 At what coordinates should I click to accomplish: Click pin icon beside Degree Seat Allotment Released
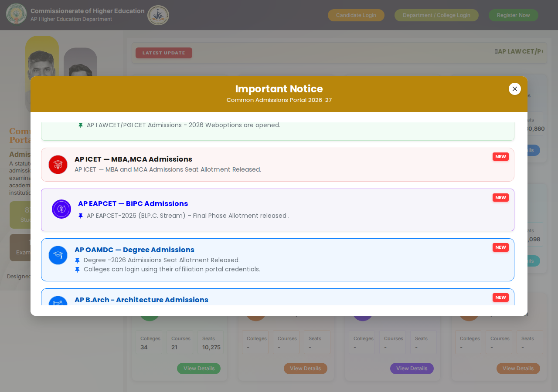pos(78,260)
